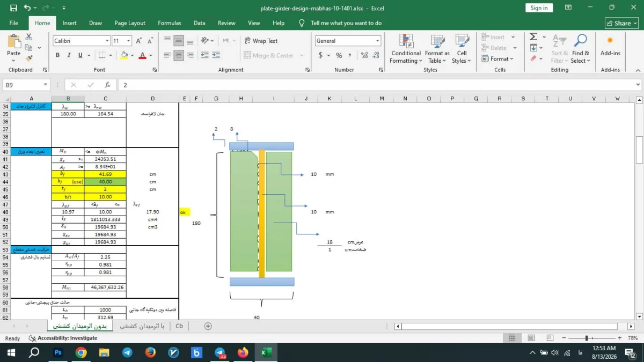Viewport: 644px width, 362px height.
Task: Toggle middle vertical alignment
Action: (179, 41)
